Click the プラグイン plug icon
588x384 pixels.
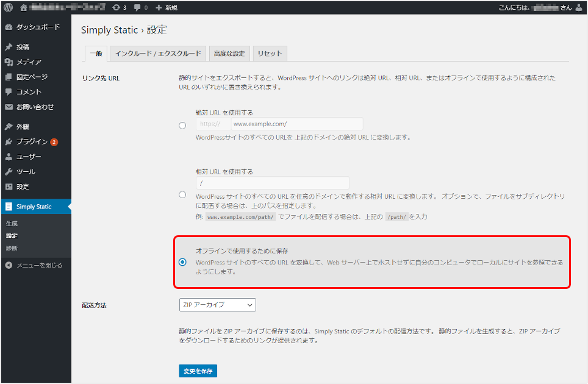[9, 141]
